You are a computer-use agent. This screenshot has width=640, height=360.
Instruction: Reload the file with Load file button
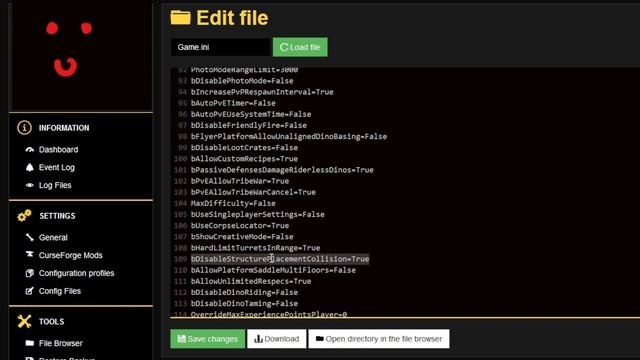pos(300,47)
